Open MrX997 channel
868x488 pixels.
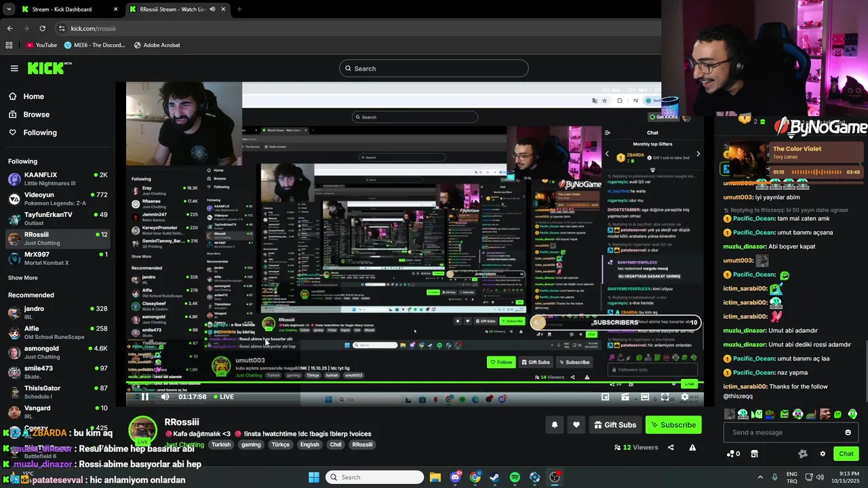tap(58, 258)
